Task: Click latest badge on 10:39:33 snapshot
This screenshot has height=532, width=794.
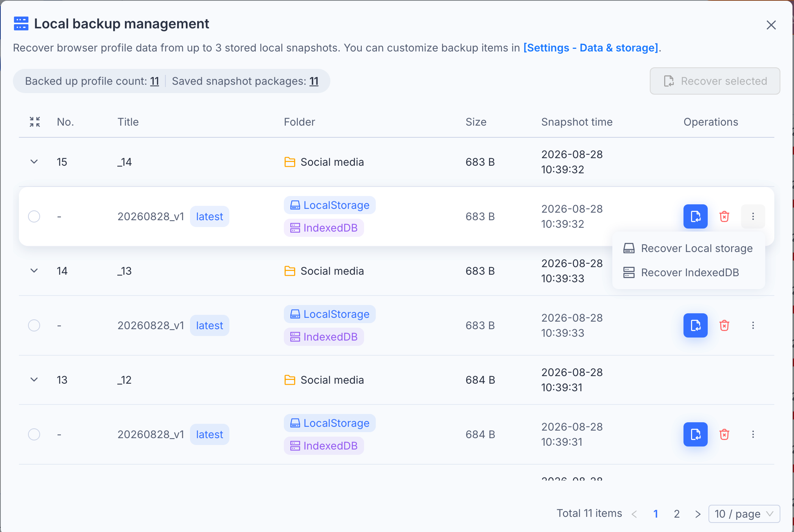Action: (x=210, y=325)
